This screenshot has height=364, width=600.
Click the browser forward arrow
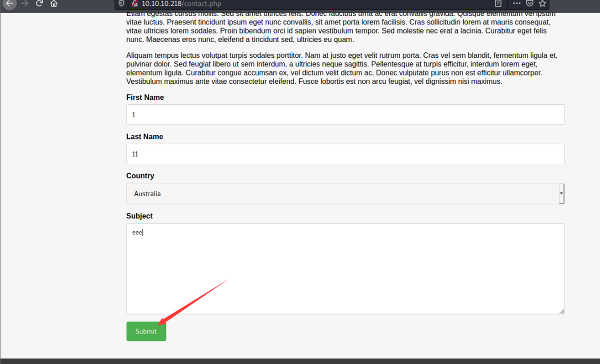point(24,3)
